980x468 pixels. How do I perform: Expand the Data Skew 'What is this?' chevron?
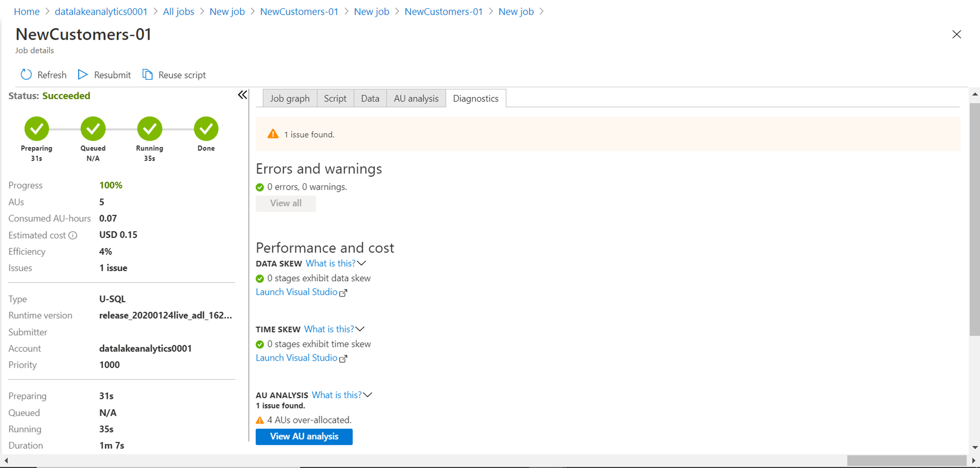tap(362, 264)
